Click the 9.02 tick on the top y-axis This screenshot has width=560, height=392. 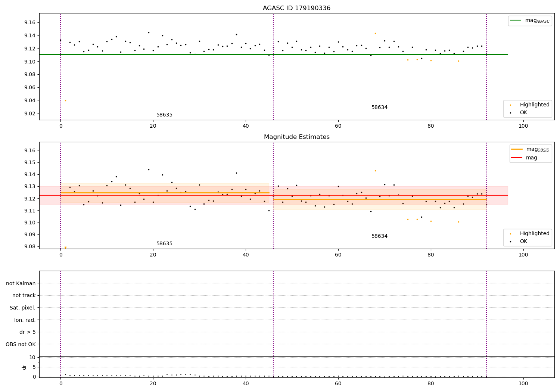pyautogui.click(x=29, y=113)
